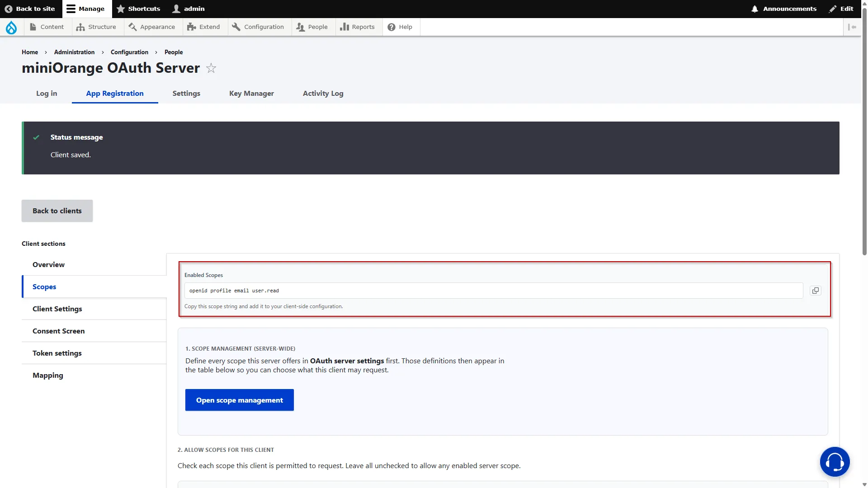
Task: Go to Home breadcrumb
Action: (30, 52)
